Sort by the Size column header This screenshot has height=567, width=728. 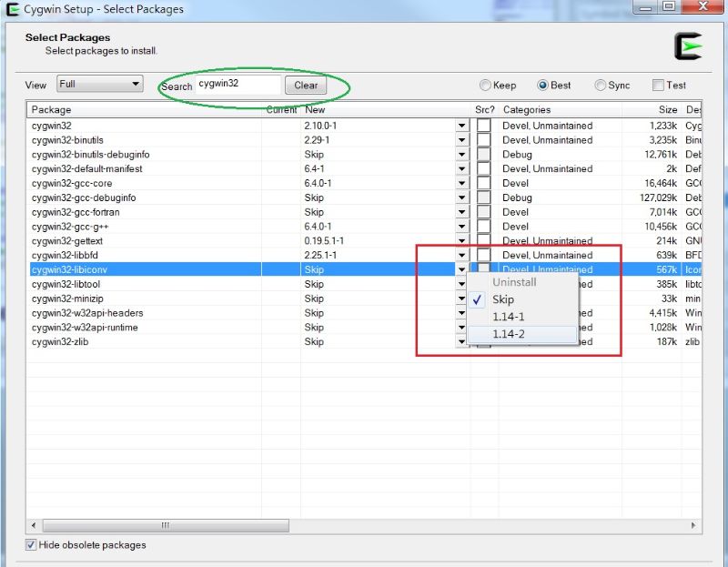tap(652, 109)
